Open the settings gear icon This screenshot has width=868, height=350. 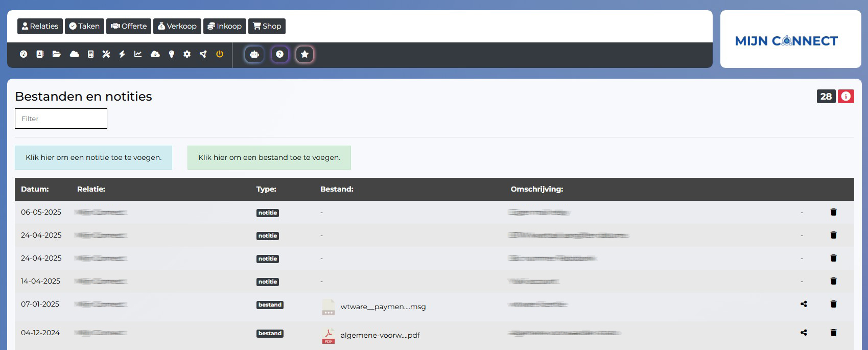[x=187, y=54]
